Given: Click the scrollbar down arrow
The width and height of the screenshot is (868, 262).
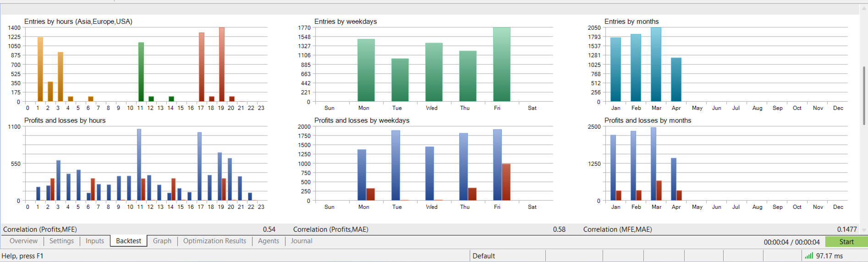Looking at the screenshot, I should click(864, 230).
